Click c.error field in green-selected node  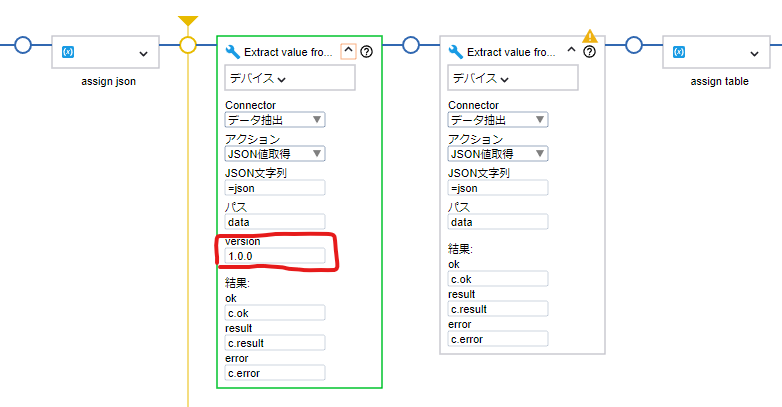[x=275, y=373]
